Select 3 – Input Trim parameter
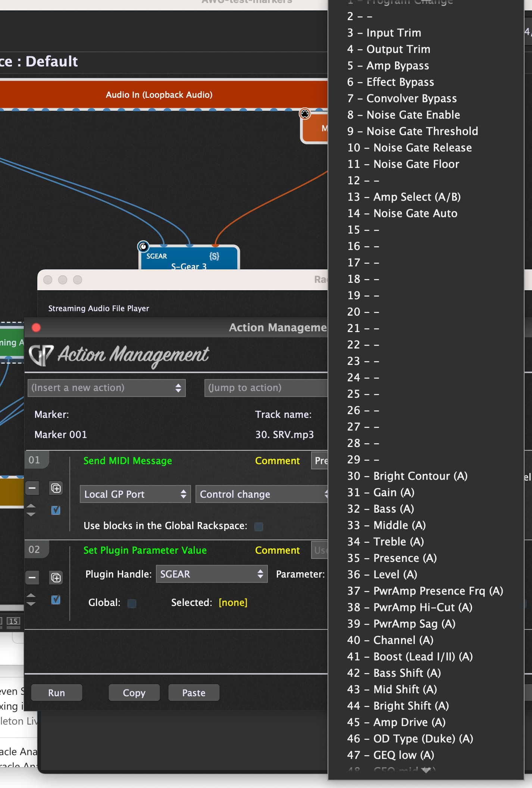The image size is (532, 788). coord(426,32)
